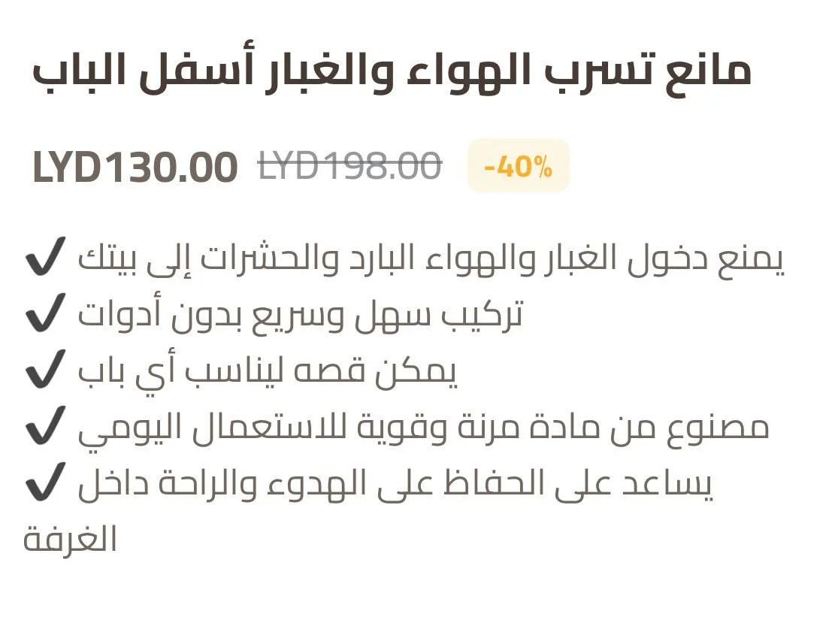This screenshot has width=835, height=644.
Task: Tap the -40% discount badge
Action: [518, 166]
